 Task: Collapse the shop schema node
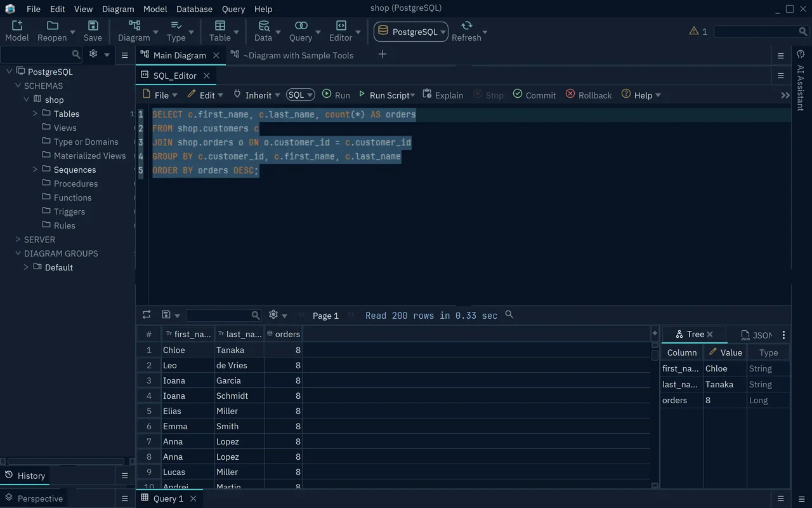click(27, 100)
